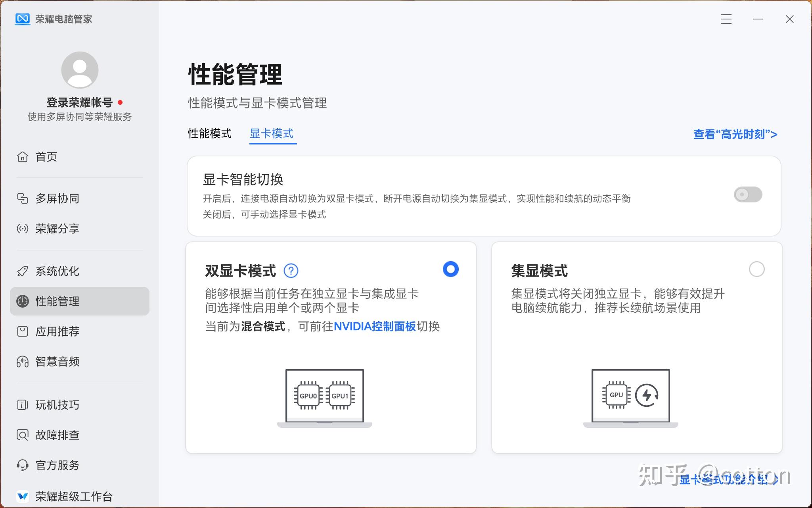Click the 官方服务 headset icon
The height and width of the screenshot is (508, 812).
pos(23,465)
